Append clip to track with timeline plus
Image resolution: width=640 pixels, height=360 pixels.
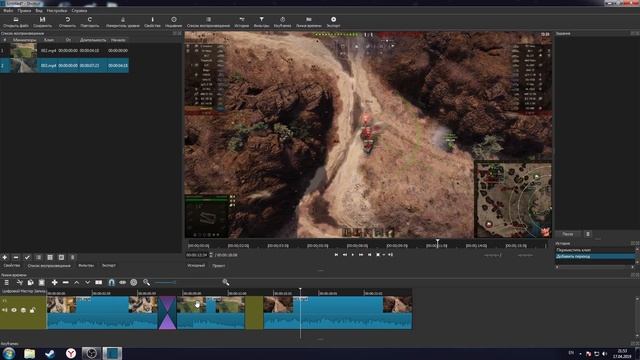(54, 282)
